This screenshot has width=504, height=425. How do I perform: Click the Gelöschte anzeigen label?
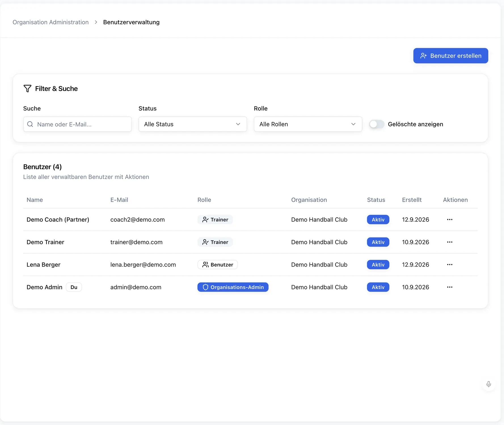415,124
